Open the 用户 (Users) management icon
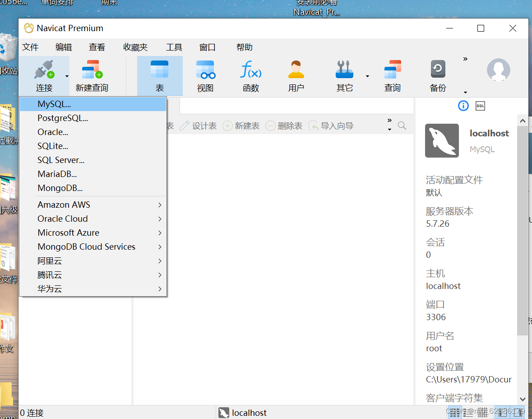532x419 pixels. (x=296, y=74)
